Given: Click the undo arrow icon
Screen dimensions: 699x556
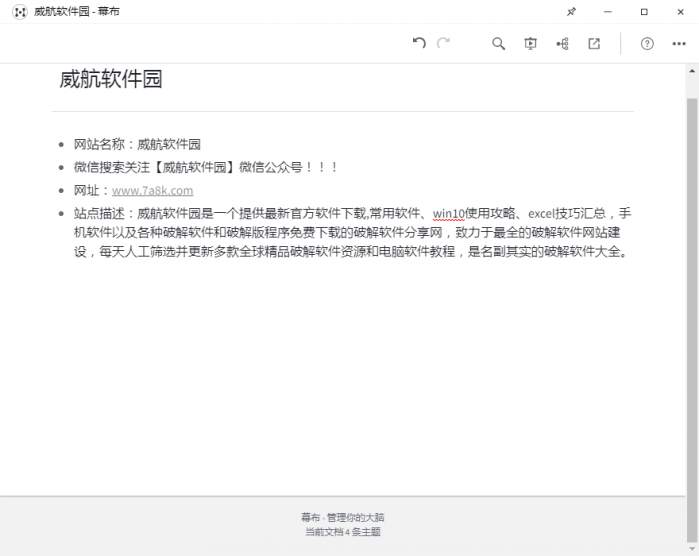Looking at the screenshot, I should 419,43.
